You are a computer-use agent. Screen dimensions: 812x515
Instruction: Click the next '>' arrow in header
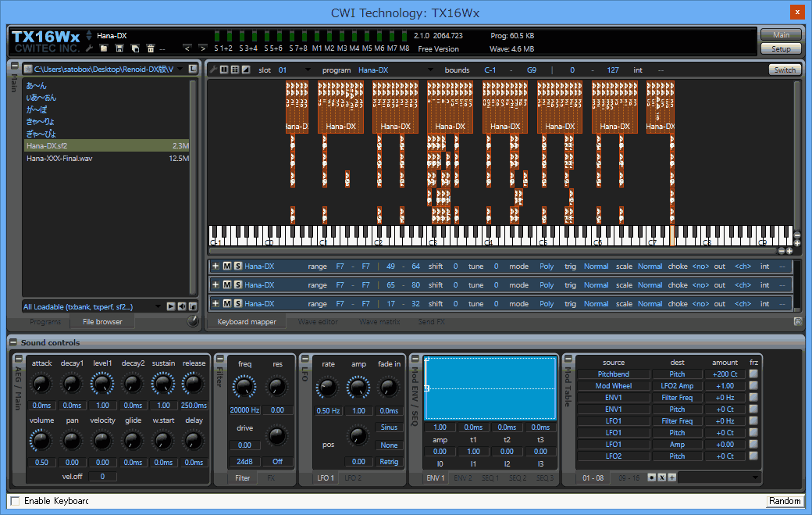[202, 48]
